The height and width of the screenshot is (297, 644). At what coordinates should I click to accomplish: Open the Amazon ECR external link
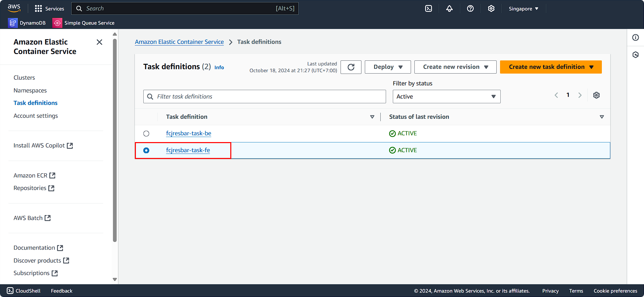pos(34,175)
